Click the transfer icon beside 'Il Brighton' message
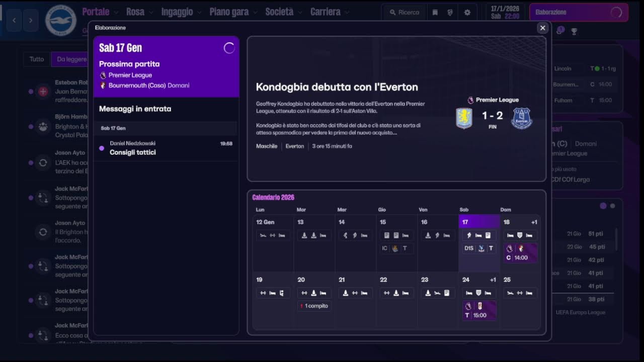Image resolution: width=644 pixels, height=362 pixels. (43, 232)
